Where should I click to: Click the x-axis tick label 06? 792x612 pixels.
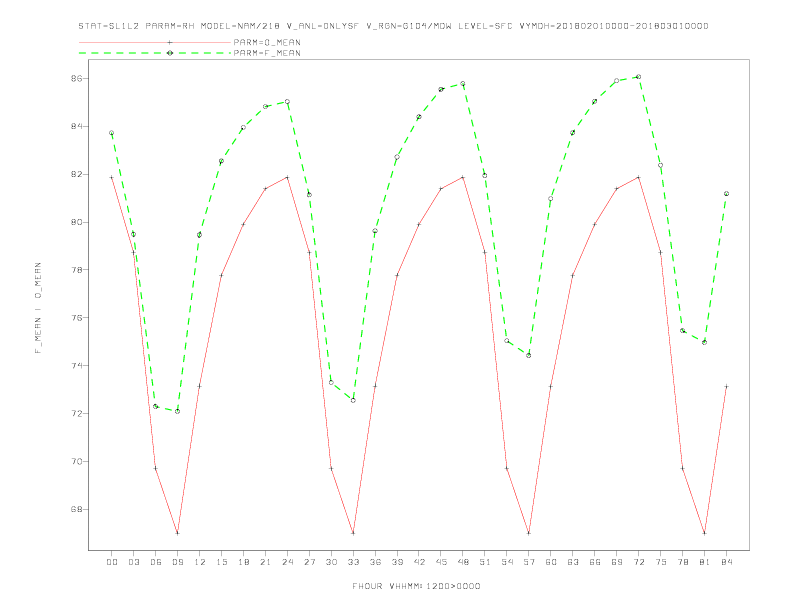(x=156, y=562)
